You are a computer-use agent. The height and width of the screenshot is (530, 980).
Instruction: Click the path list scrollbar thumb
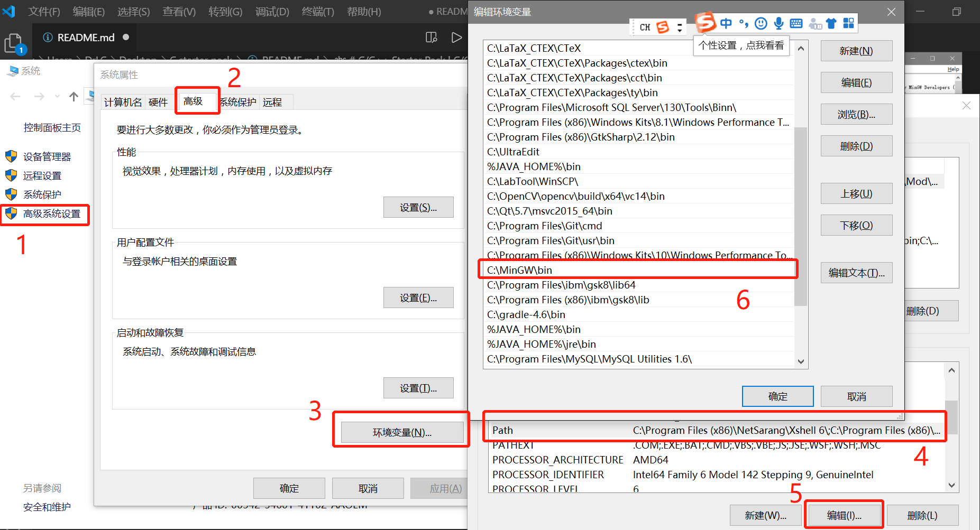pos(801,216)
